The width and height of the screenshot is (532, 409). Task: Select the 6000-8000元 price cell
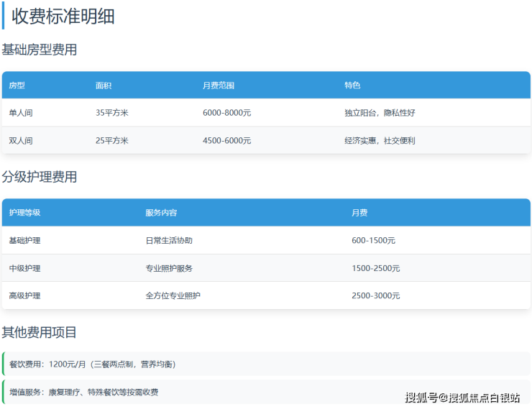[x=226, y=113]
